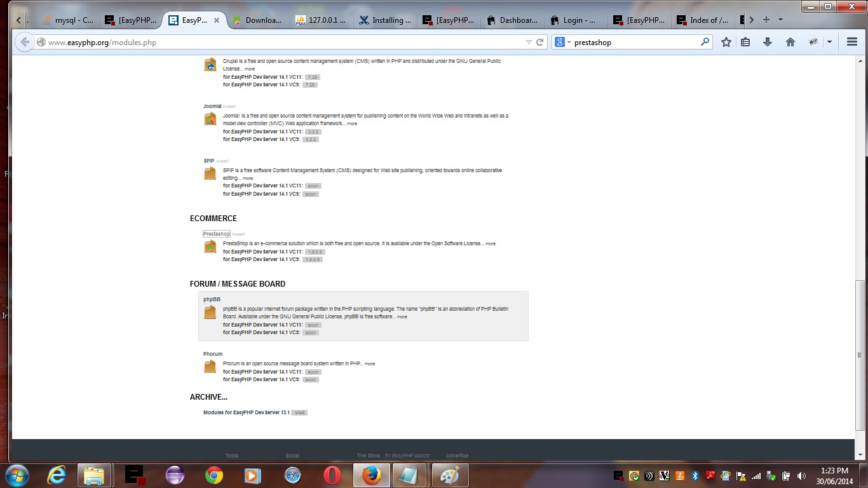Viewport: 868px width, 488px height.
Task: Click the phpBB module title link
Action: tap(212, 299)
